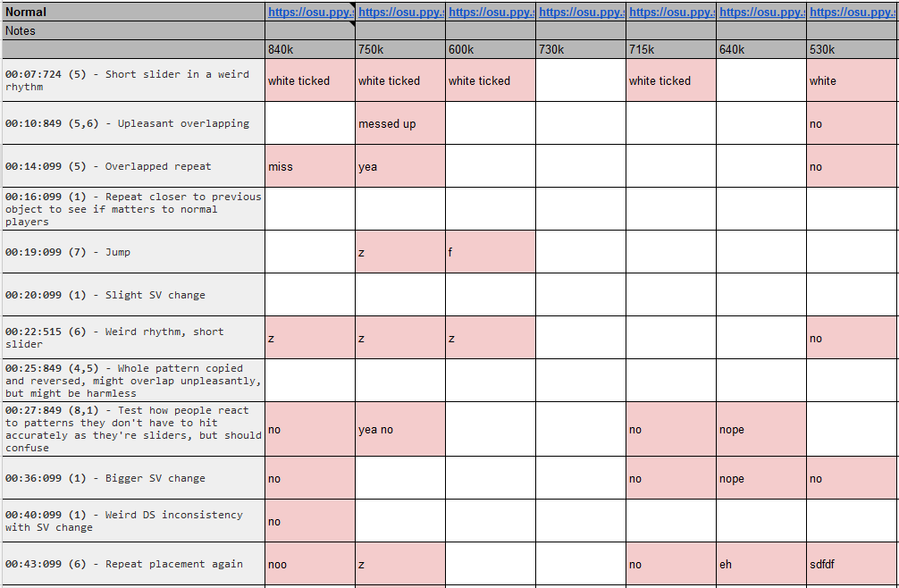Viewport: 899px width, 588px height.
Task: Click 'z' in the Jump row
Action: pos(400,252)
